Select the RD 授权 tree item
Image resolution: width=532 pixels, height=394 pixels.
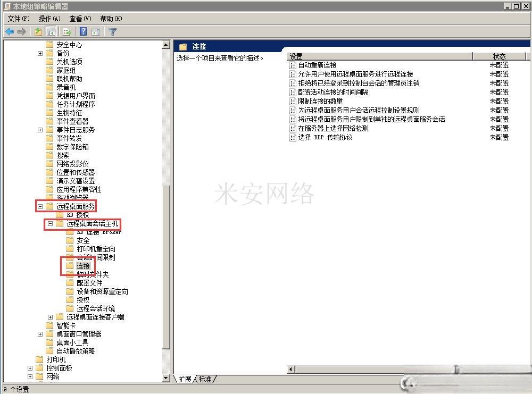click(78, 215)
